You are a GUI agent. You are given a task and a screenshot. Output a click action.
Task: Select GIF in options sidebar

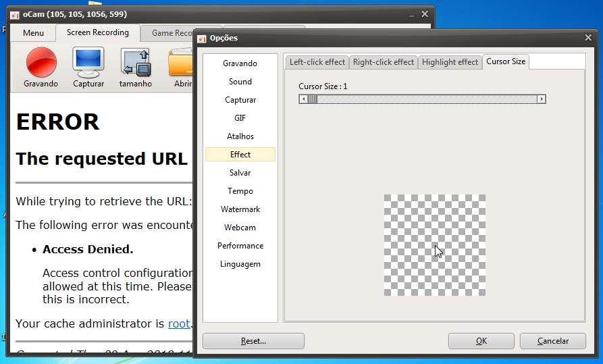240,118
